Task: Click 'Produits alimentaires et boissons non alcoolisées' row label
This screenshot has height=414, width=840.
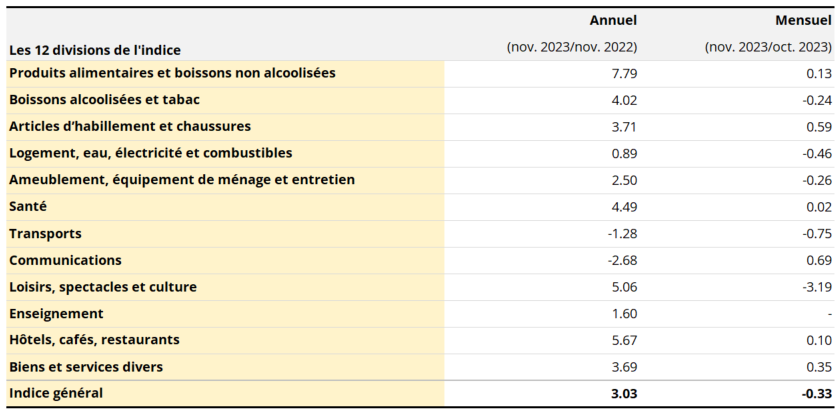Action: coord(172,73)
